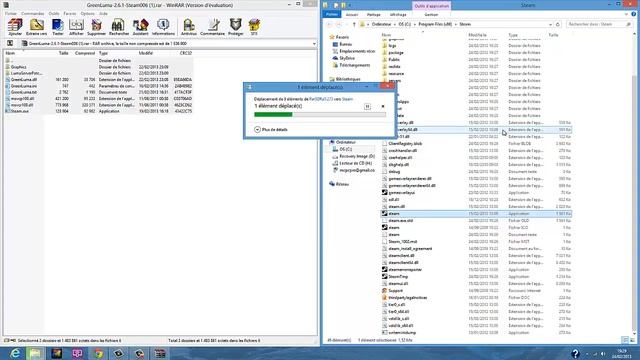This screenshot has width=640, height=360.
Task: Open Internet Explorer from the taskbar
Action: pyautogui.click(x=15, y=353)
